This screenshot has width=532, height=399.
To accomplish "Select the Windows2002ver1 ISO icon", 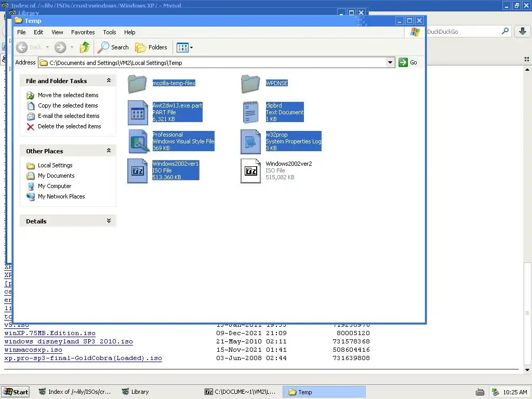I will [137, 170].
